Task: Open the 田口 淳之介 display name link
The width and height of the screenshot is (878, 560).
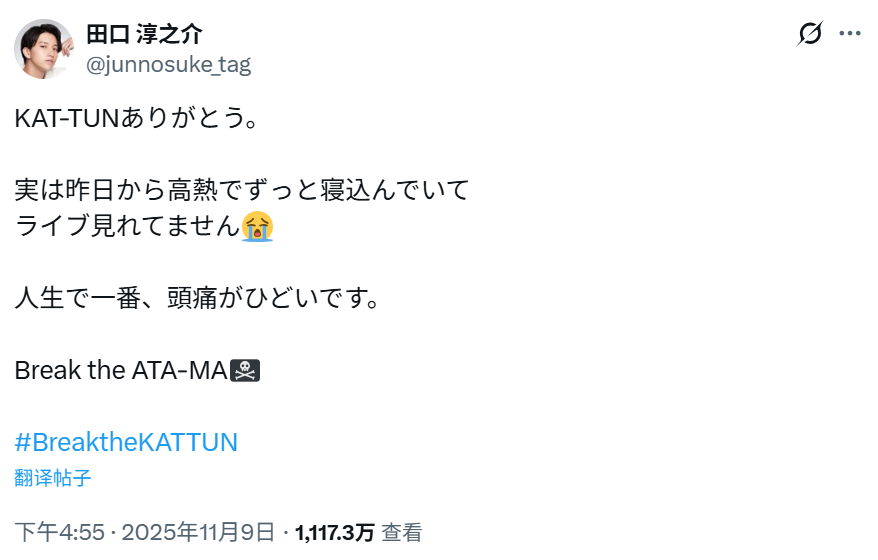Action: pyautogui.click(x=144, y=34)
